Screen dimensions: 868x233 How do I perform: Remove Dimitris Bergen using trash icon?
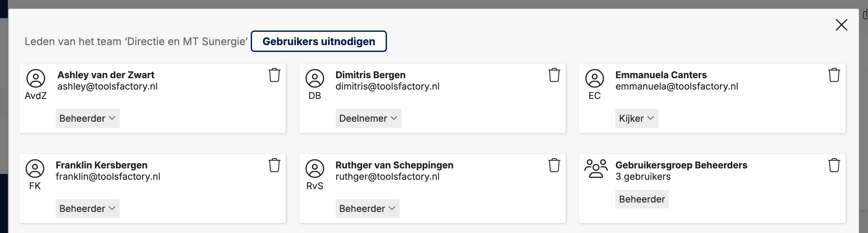tap(554, 75)
